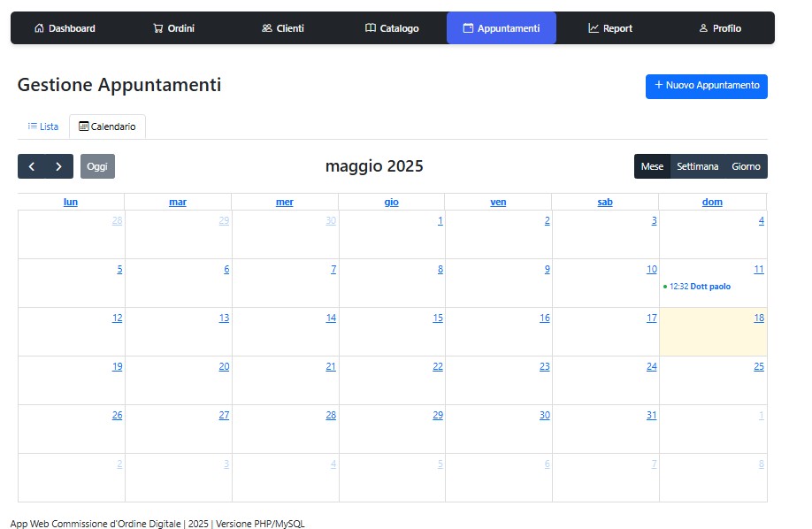
Task: Switch to Giorno view
Action: click(x=746, y=166)
